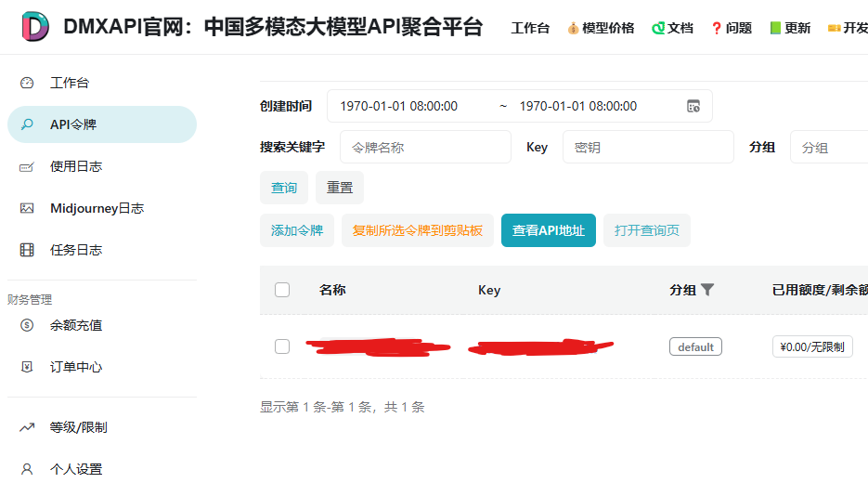Go to 个人设置 in sidebar
The image size is (868, 483).
pyautogui.click(x=102, y=469)
